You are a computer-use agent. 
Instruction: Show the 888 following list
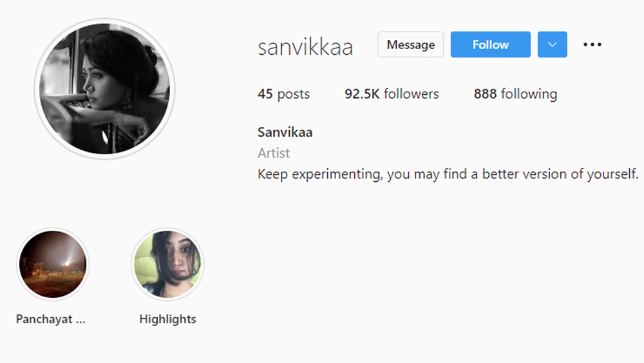515,94
